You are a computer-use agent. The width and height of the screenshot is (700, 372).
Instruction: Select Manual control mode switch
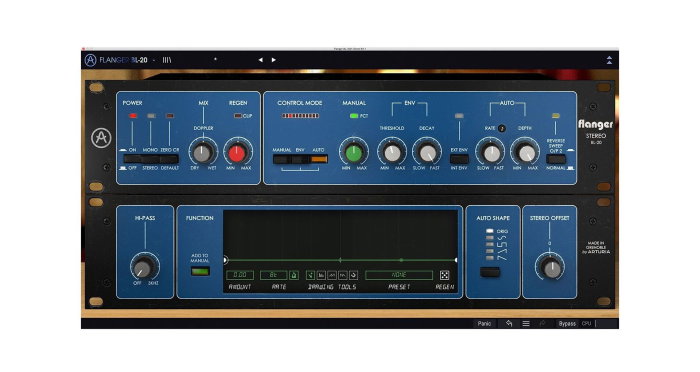[282, 159]
